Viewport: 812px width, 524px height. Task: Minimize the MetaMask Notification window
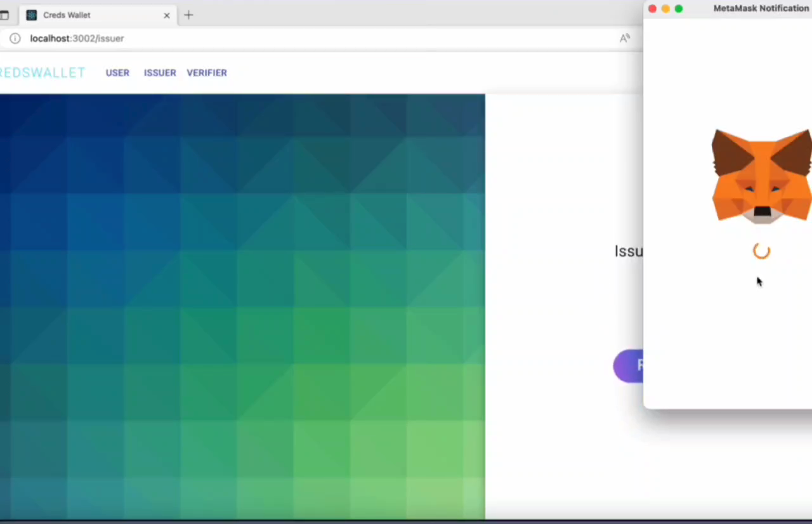665,9
